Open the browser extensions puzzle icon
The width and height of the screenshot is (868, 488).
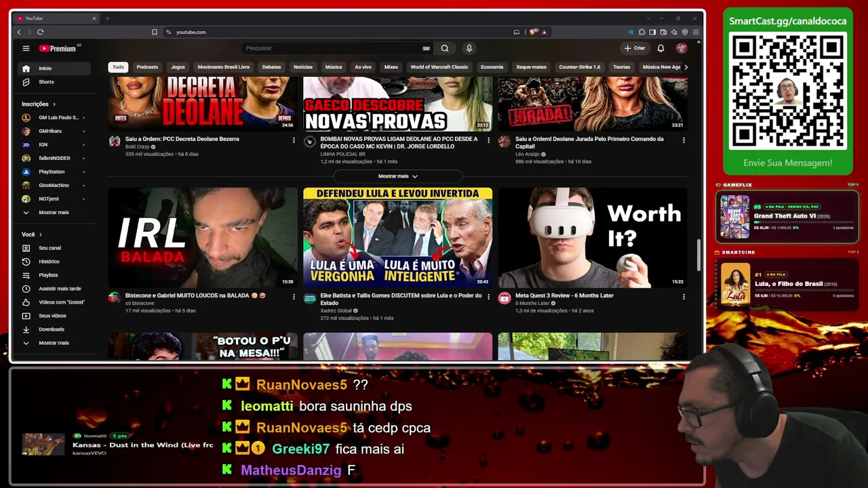(642, 32)
